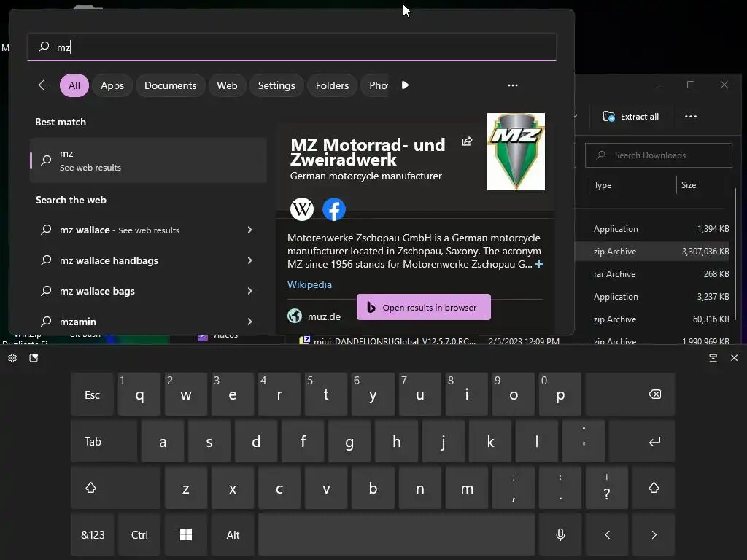Image resolution: width=747 pixels, height=560 pixels.
Task: Expand the mz wallace handbags chevron
Action: coord(249,260)
